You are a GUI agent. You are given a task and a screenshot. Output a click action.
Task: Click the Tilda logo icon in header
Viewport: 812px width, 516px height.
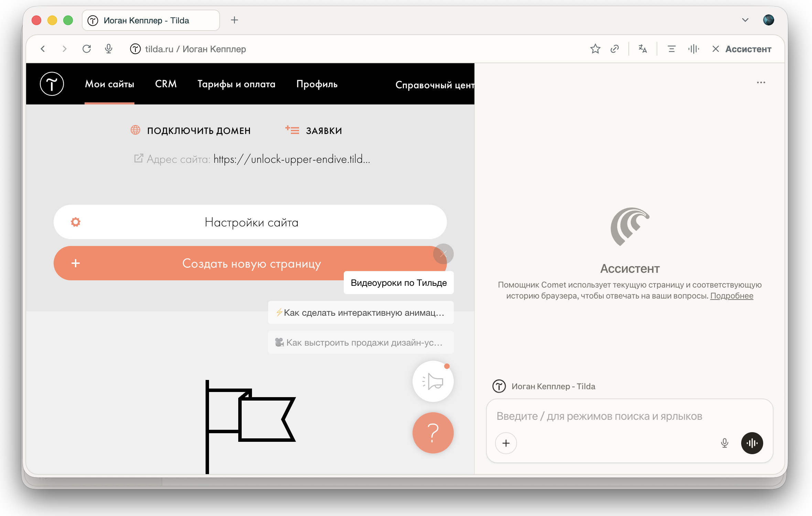pyautogui.click(x=52, y=84)
